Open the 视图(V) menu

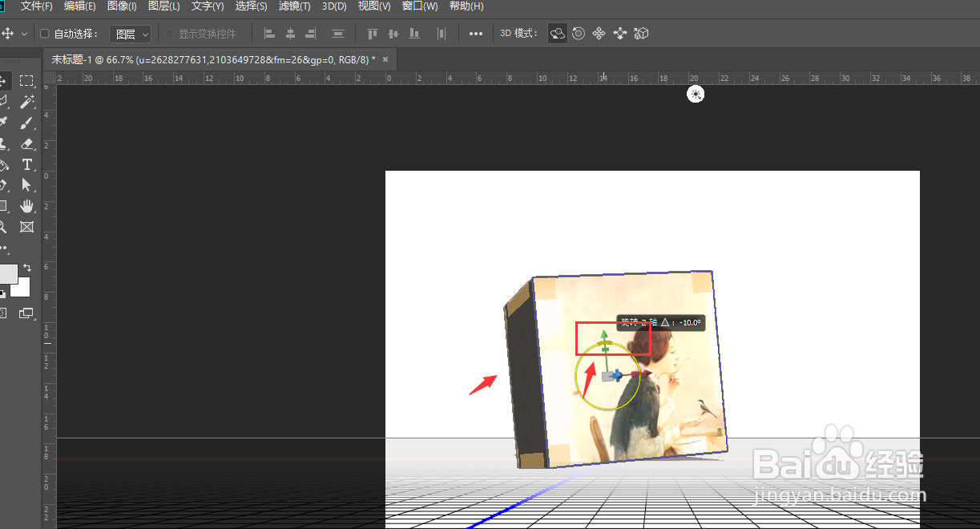374,6
